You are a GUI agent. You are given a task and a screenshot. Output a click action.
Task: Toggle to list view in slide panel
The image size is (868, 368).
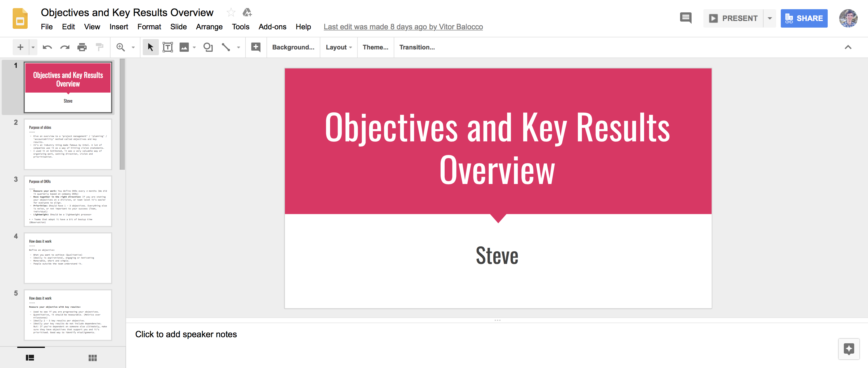pos(29,357)
